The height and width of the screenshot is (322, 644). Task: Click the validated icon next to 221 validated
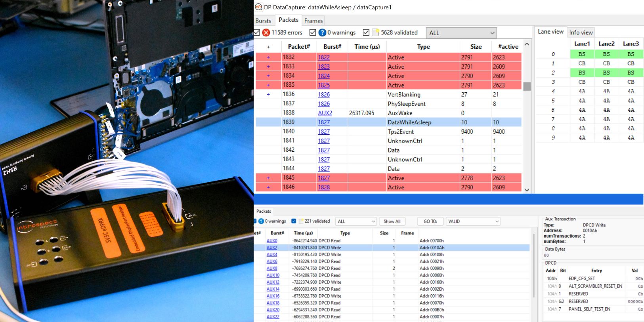pyautogui.click(x=301, y=221)
